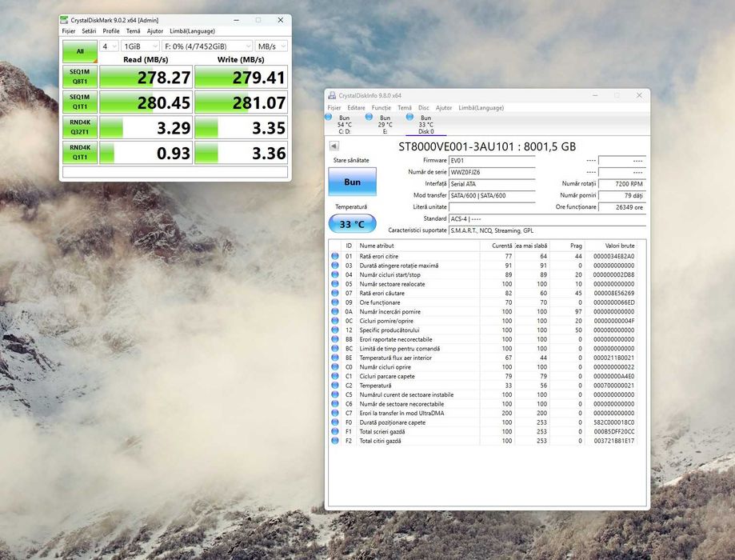Viewport: 735px width, 560px height.
Task: Click status icon for Număr cicluri oprire
Action: pos(334,366)
